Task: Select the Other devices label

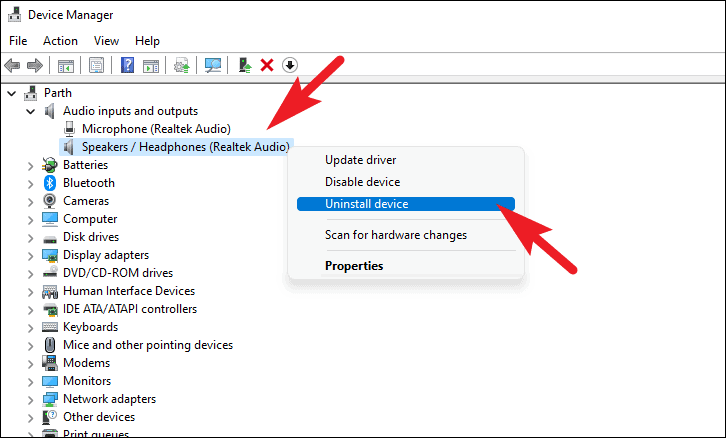Action: pyautogui.click(x=99, y=417)
